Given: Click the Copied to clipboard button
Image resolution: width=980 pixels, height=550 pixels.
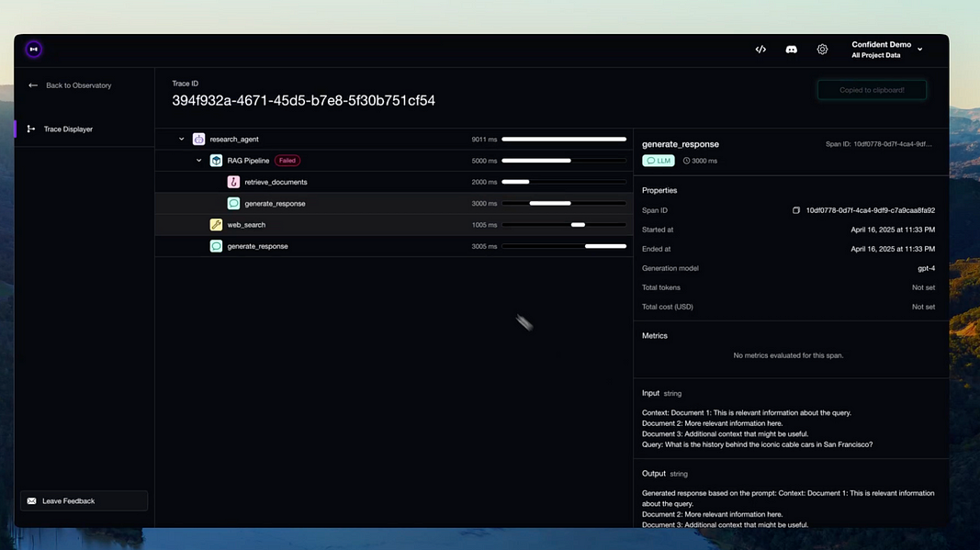Looking at the screenshot, I should pyautogui.click(x=871, y=89).
